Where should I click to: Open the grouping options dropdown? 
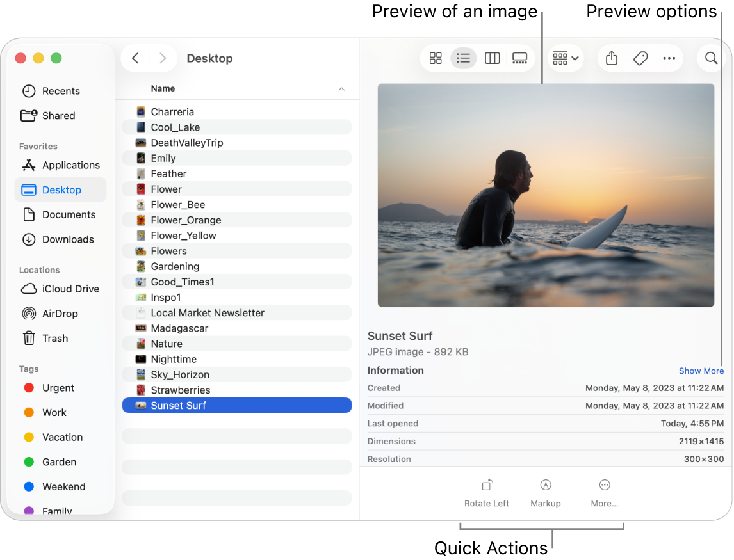click(565, 58)
